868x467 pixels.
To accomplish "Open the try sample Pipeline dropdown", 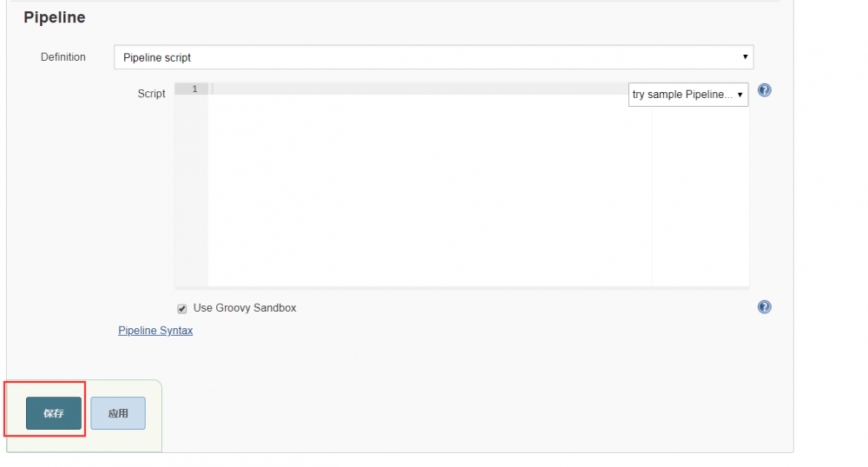I will click(688, 95).
